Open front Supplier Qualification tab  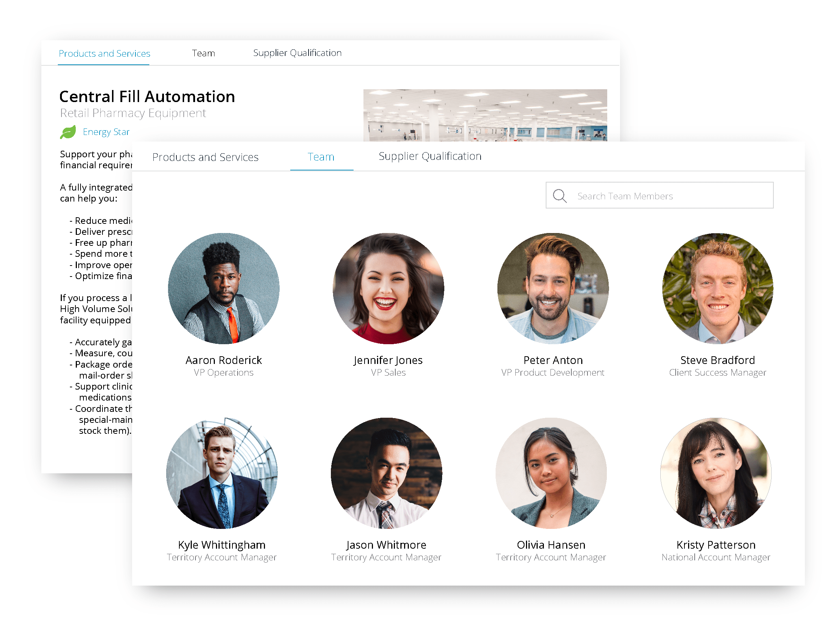(x=430, y=156)
